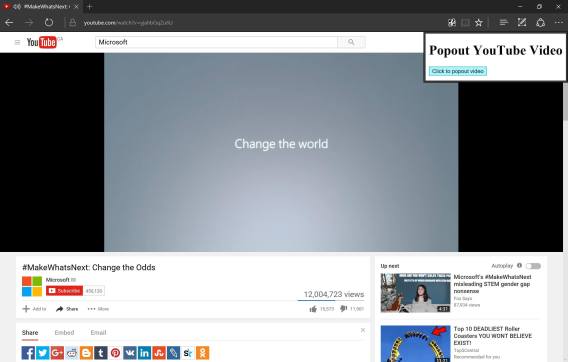Share video on LinkedIn
This screenshot has height=362, width=568.
(144, 353)
